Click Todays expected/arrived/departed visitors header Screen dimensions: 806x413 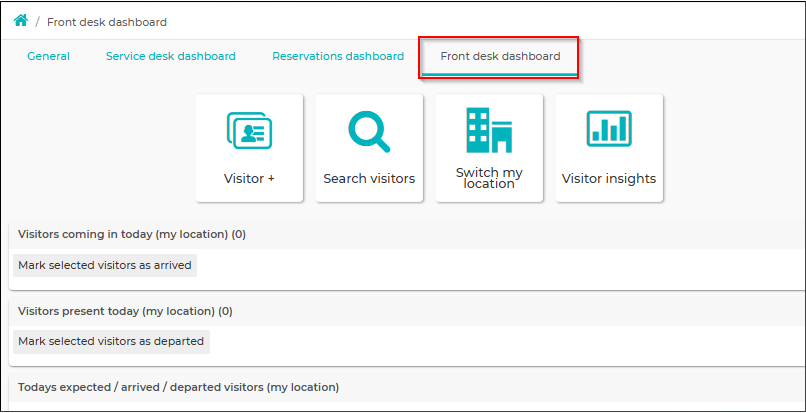coord(407,387)
